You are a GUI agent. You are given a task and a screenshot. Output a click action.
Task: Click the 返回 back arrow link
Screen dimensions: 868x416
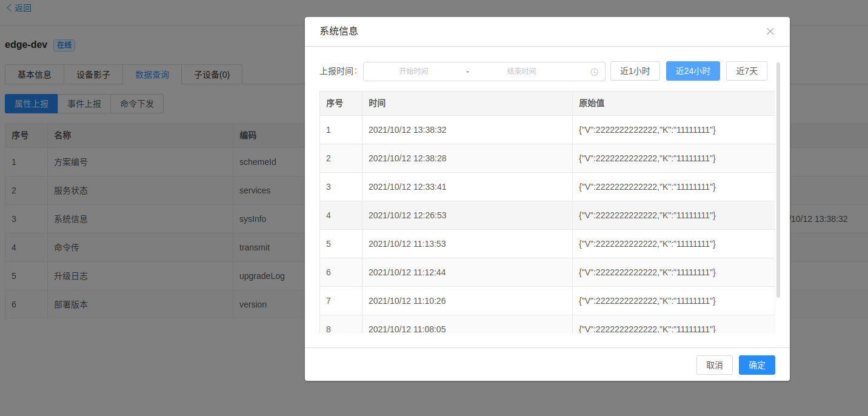click(x=18, y=8)
